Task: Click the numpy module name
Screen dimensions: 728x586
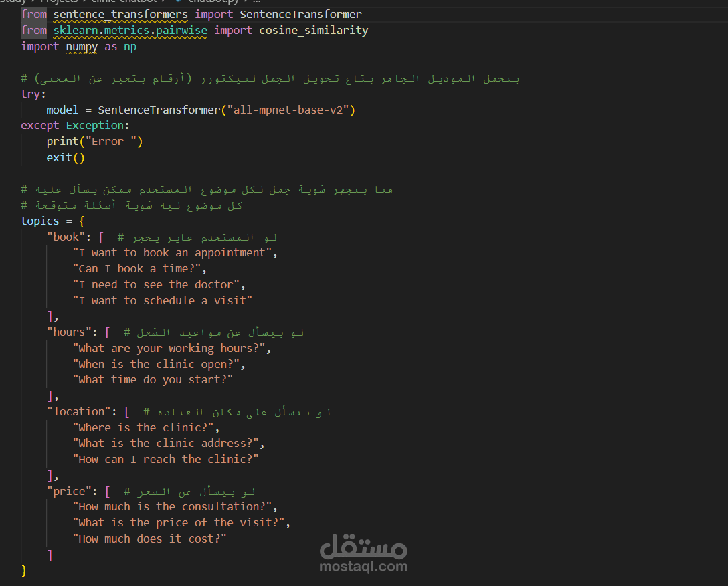Action: click(x=82, y=47)
